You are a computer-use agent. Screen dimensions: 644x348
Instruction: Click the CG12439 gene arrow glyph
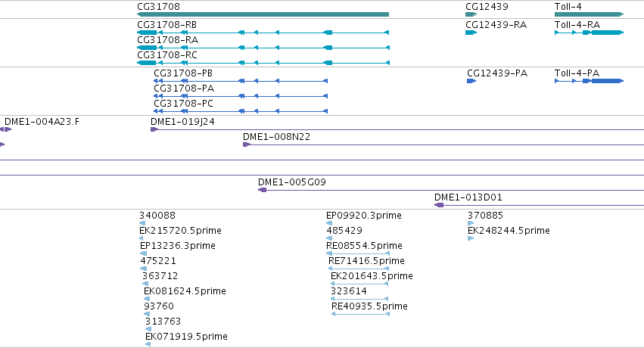(471, 14)
